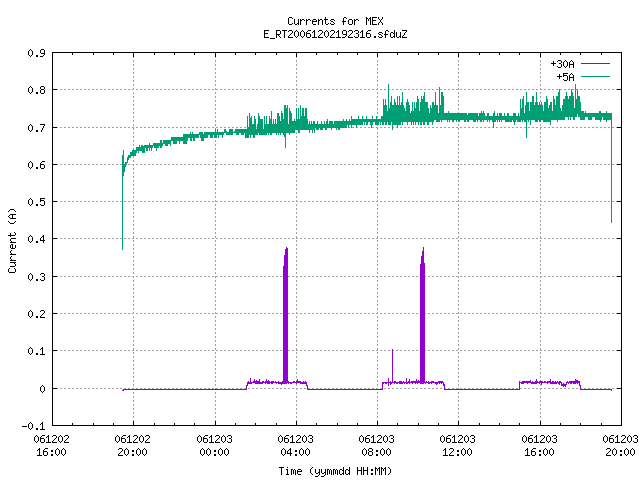Screen dimensions: 640x480
Task: Click the 0.2 y-axis tick label
Action: click(37, 314)
